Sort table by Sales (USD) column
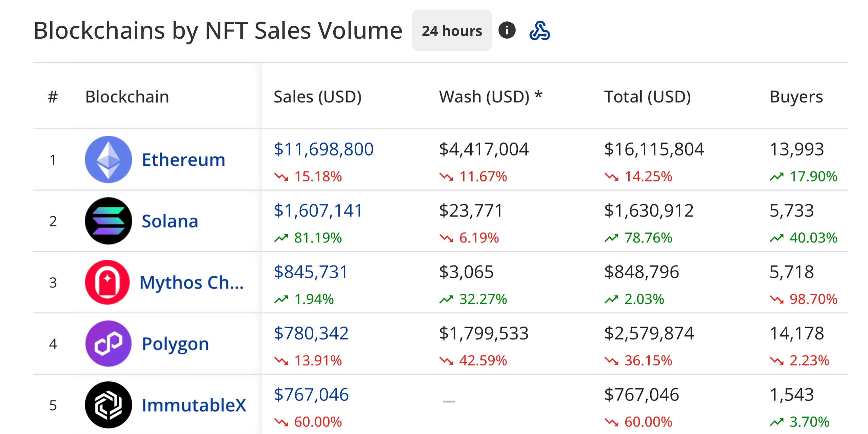 tap(317, 97)
